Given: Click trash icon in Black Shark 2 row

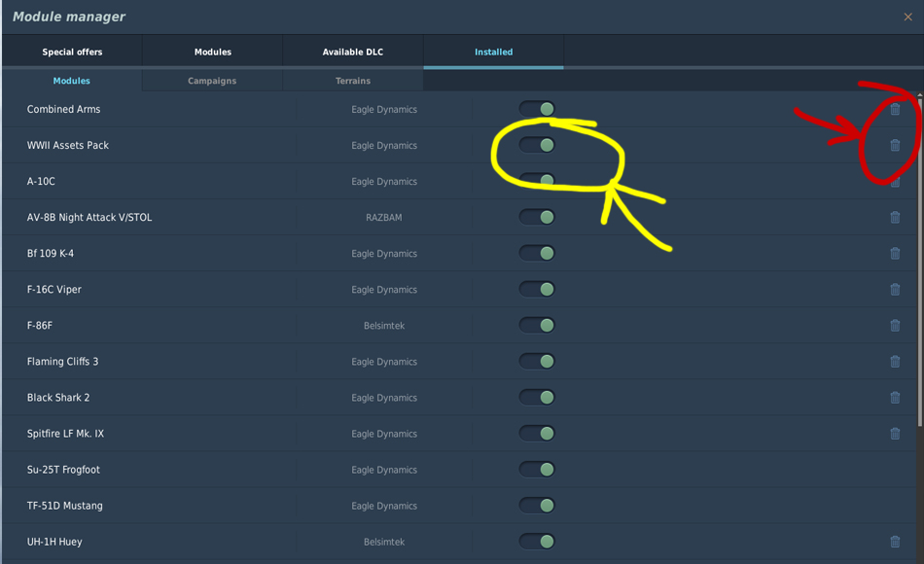Looking at the screenshot, I should coord(895,397).
